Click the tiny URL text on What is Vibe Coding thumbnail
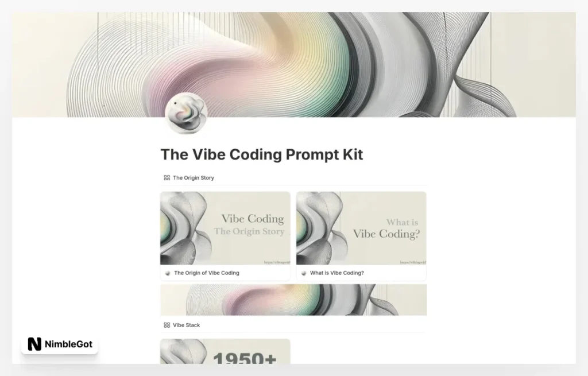588x376 pixels. coord(413,262)
